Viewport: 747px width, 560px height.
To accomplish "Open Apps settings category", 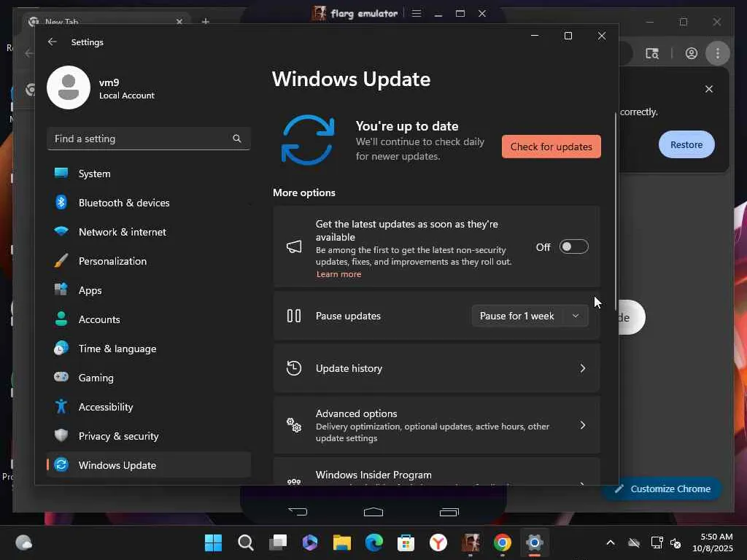I will point(149,290).
